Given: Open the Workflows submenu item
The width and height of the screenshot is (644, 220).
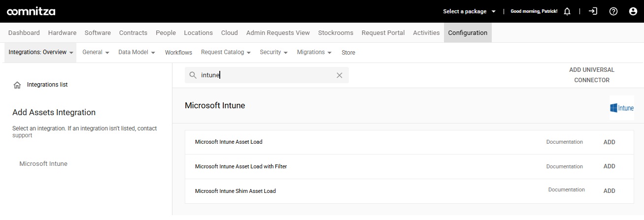Looking at the screenshot, I should point(178,52).
